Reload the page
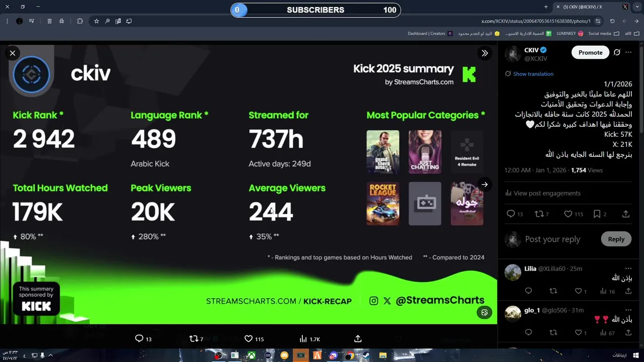Screen dimensions: 644x362 click(612, 21)
